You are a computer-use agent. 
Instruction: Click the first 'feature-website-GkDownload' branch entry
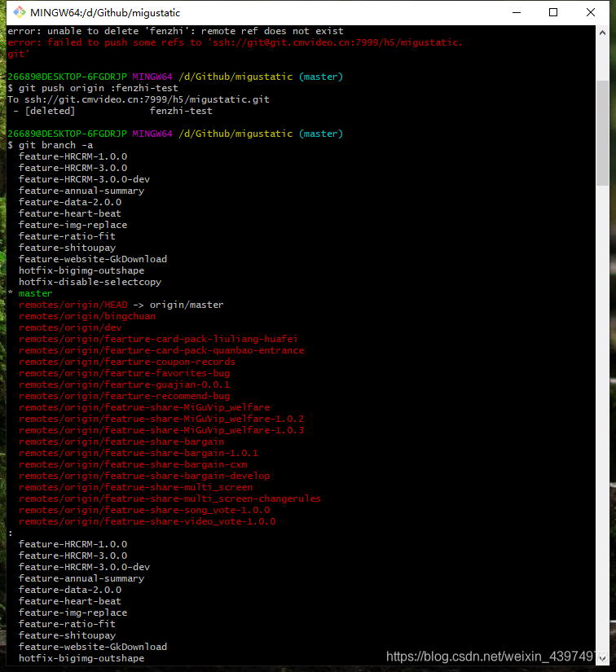(93, 259)
